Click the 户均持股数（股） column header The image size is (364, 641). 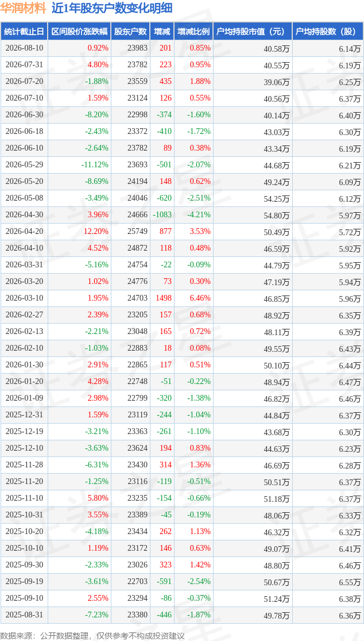tap(328, 32)
